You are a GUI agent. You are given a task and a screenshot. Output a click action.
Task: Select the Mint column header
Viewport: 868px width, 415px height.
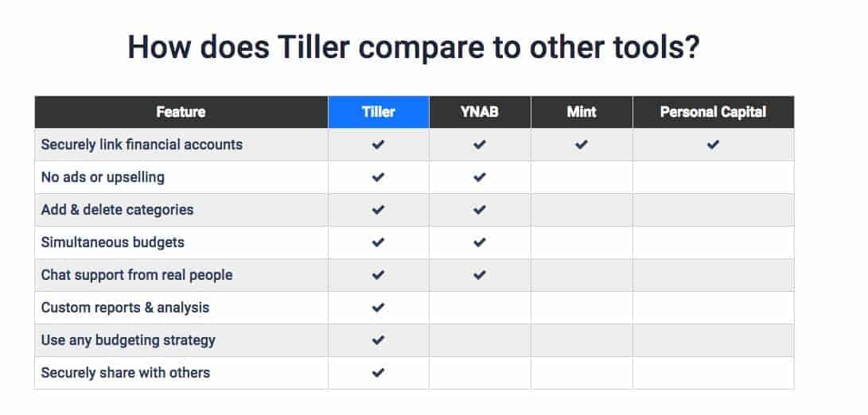click(x=582, y=112)
